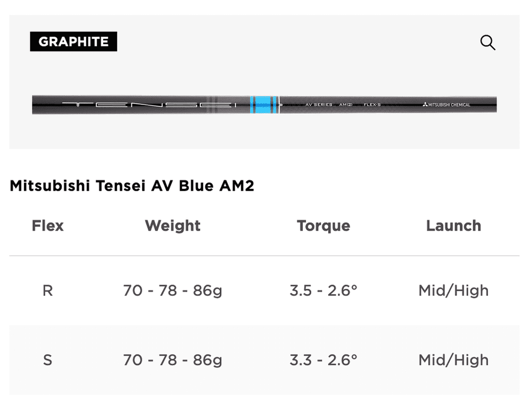Click the FLEX-S label on shaft image
This screenshot has width=532, height=415.
pyautogui.click(x=373, y=105)
